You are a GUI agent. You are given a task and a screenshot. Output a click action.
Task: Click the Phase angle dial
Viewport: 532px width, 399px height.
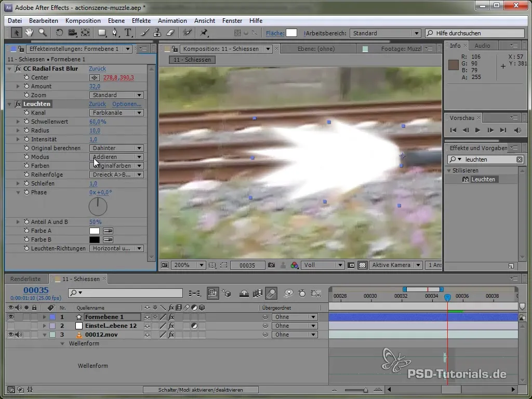tap(98, 207)
